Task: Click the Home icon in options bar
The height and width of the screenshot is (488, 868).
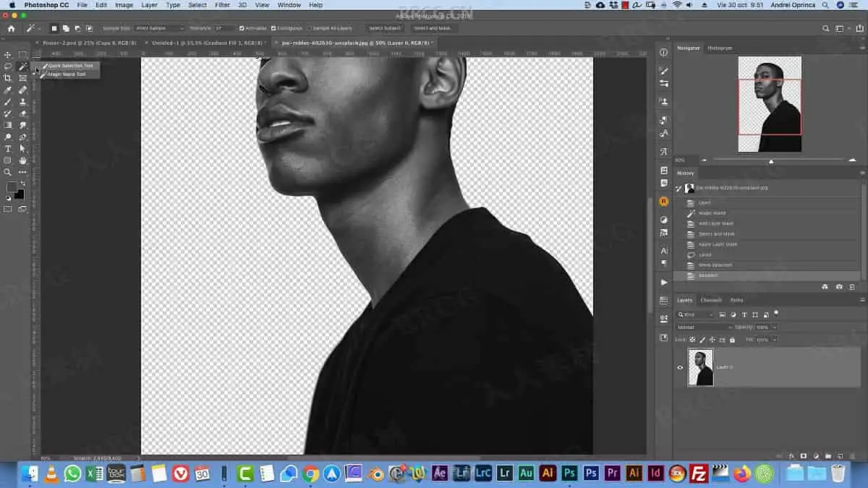Action: pyautogui.click(x=11, y=28)
